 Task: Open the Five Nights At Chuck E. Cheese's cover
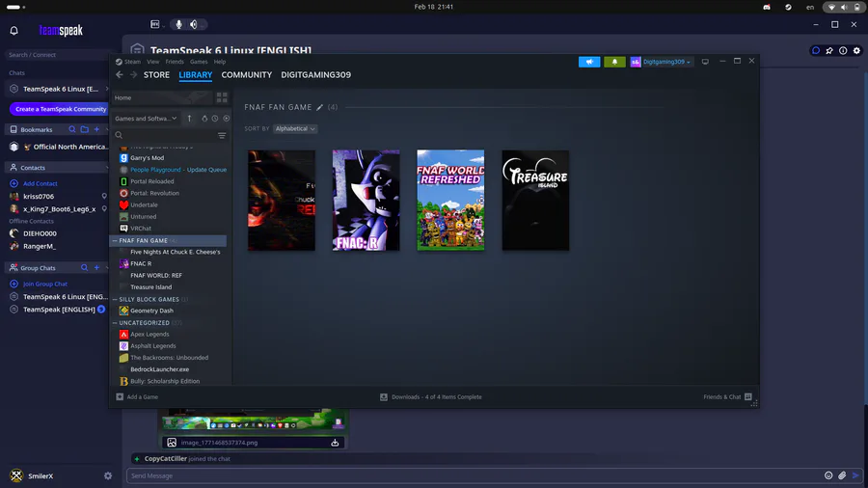click(x=282, y=201)
